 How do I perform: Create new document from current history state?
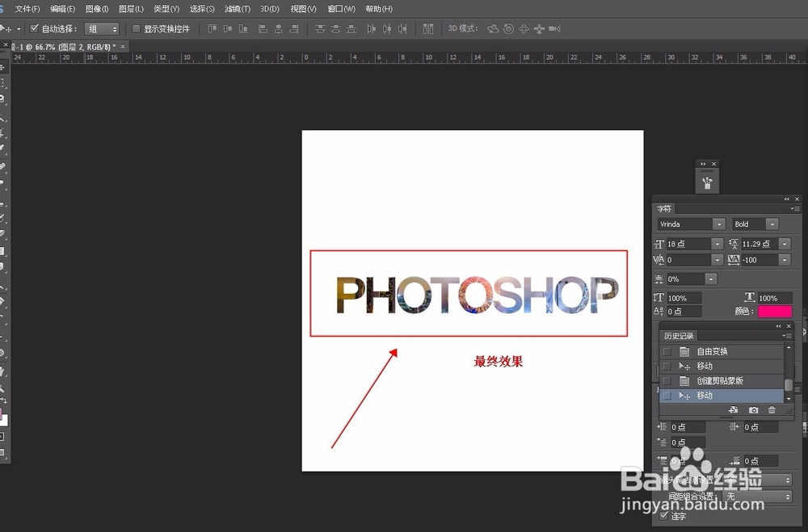pos(734,410)
